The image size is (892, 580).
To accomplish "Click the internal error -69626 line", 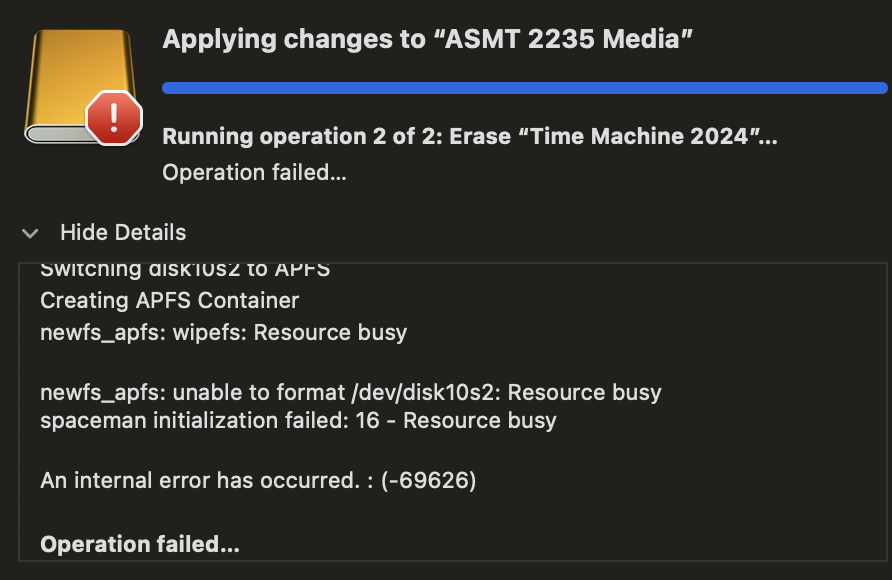I will click(258, 481).
